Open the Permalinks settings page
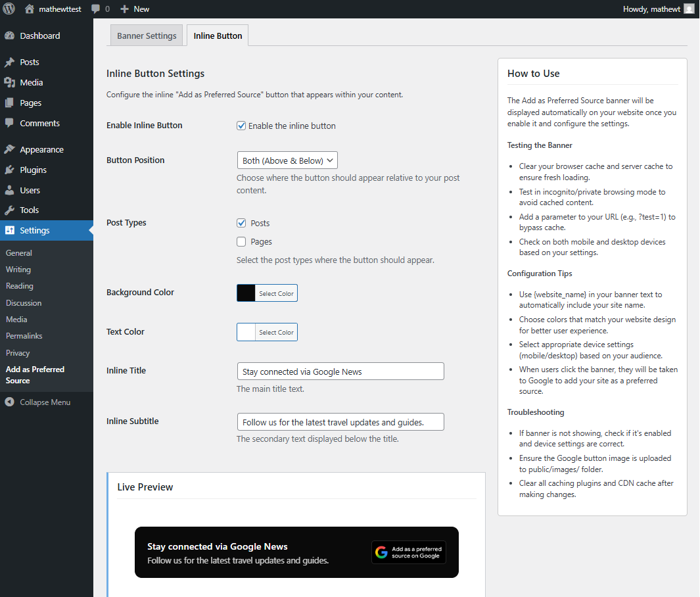The image size is (700, 597). pyautogui.click(x=24, y=335)
